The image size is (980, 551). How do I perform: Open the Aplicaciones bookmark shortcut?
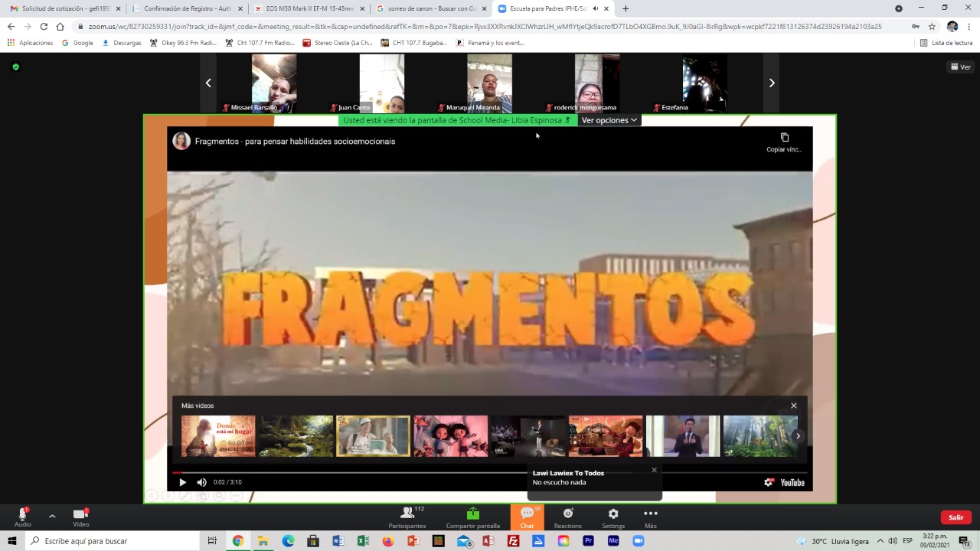pyautogui.click(x=30, y=43)
